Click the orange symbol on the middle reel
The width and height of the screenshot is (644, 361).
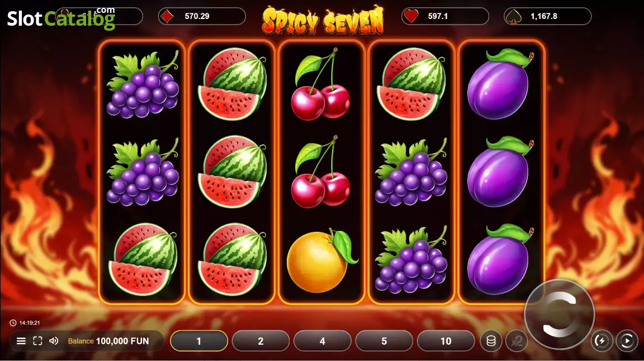(x=321, y=261)
